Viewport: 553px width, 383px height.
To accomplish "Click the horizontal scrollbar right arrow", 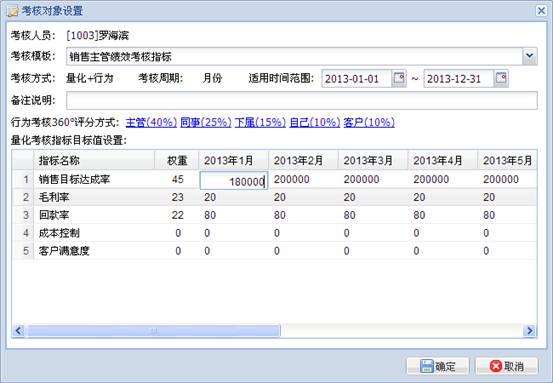I will coord(530,330).
